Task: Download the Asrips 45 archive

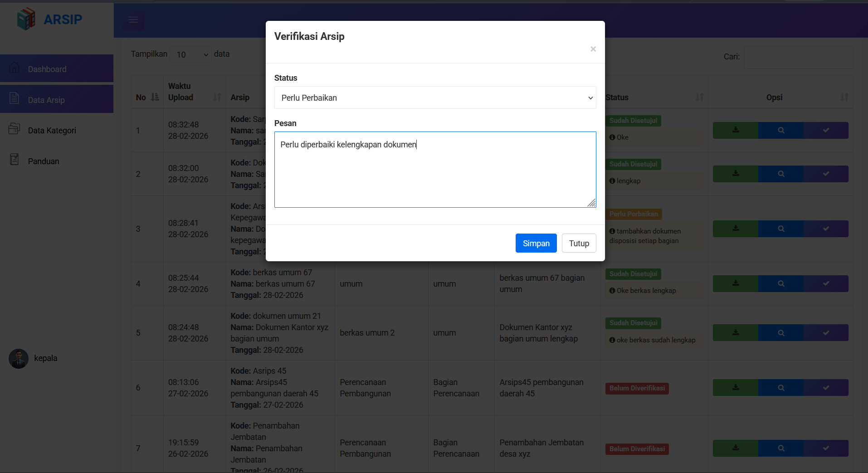Action: tap(736, 387)
